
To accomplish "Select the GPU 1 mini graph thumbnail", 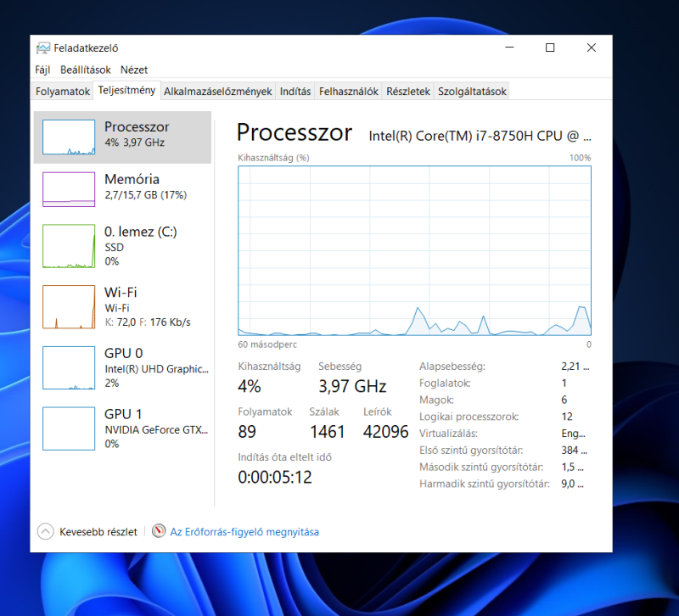I will 69,428.
